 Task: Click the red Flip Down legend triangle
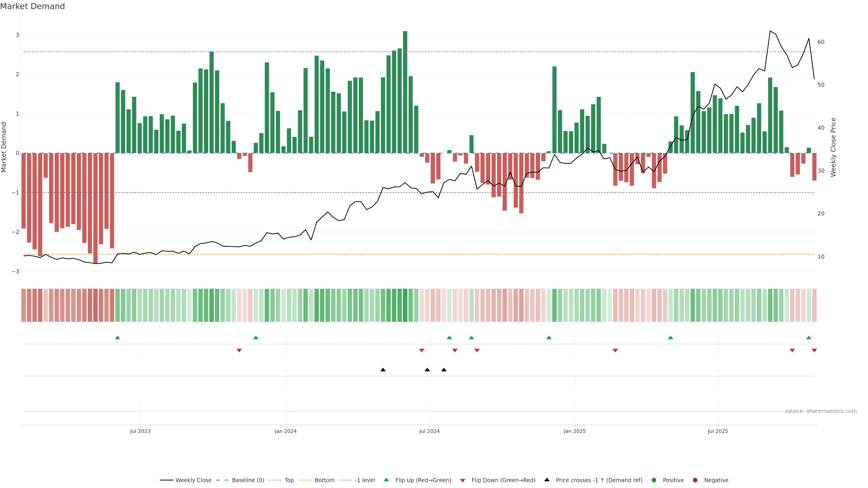[462, 480]
